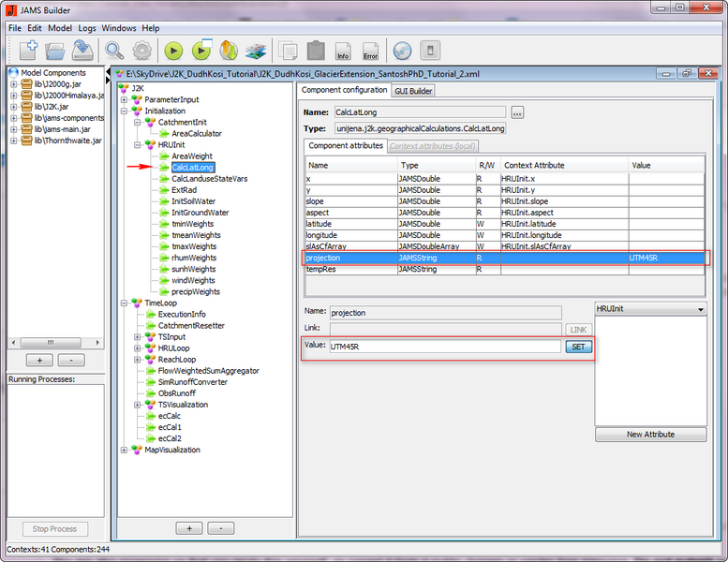Collapse the Initialization tree node

[124, 111]
